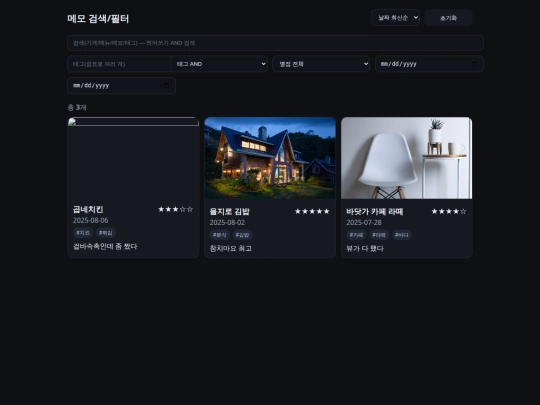540x405 pixels.
Task: Click the tag filter input field
Action: click(119, 64)
